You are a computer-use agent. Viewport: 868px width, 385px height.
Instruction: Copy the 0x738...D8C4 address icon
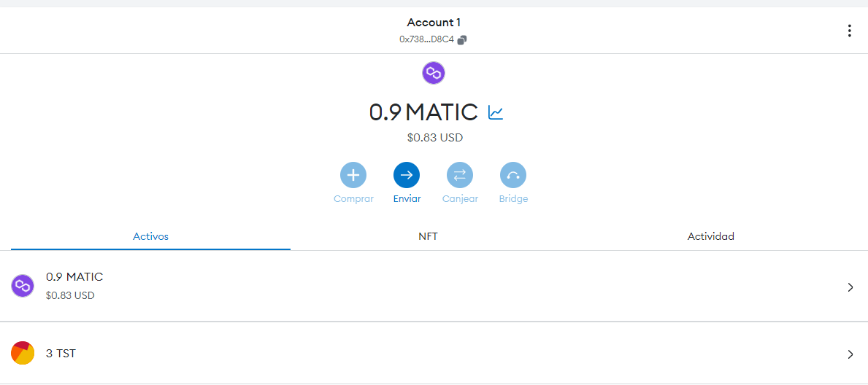[462, 40]
